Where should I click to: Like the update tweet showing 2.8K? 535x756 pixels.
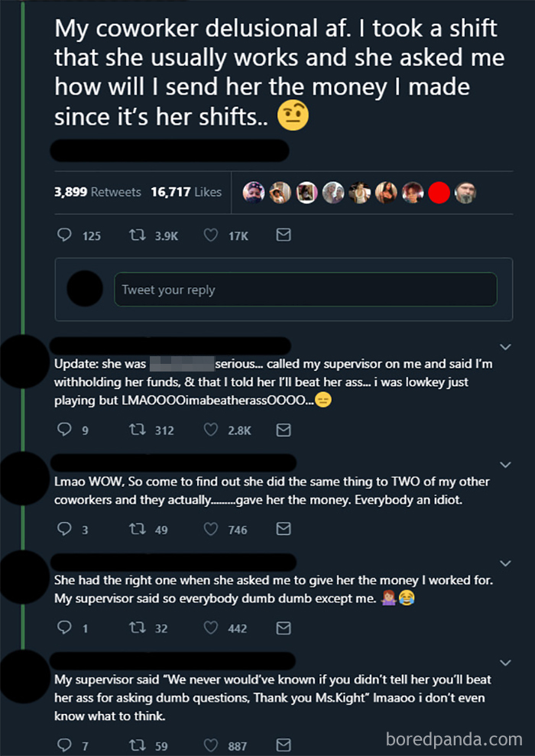pos(211,430)
